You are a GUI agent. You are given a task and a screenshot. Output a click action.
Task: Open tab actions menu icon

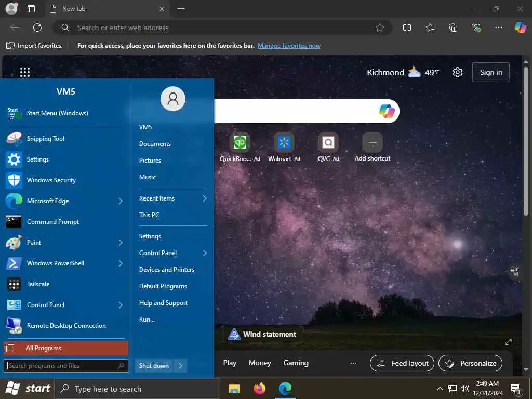(31, 9)
